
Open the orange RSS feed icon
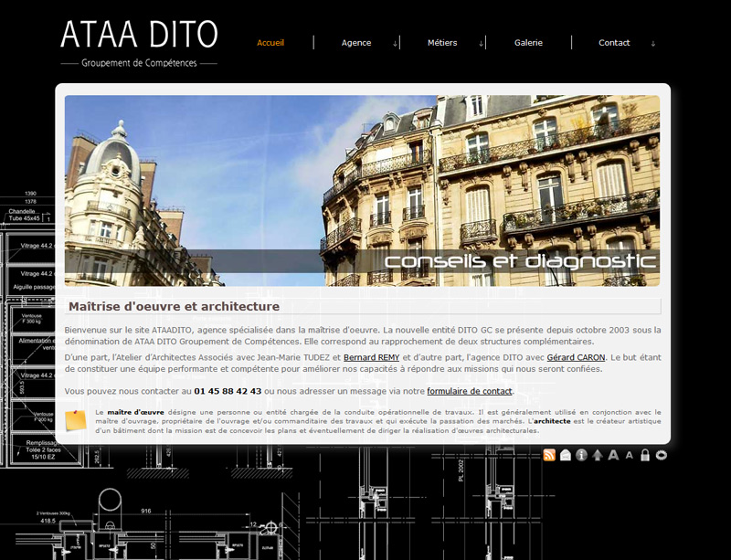click(x=549, y=455)
